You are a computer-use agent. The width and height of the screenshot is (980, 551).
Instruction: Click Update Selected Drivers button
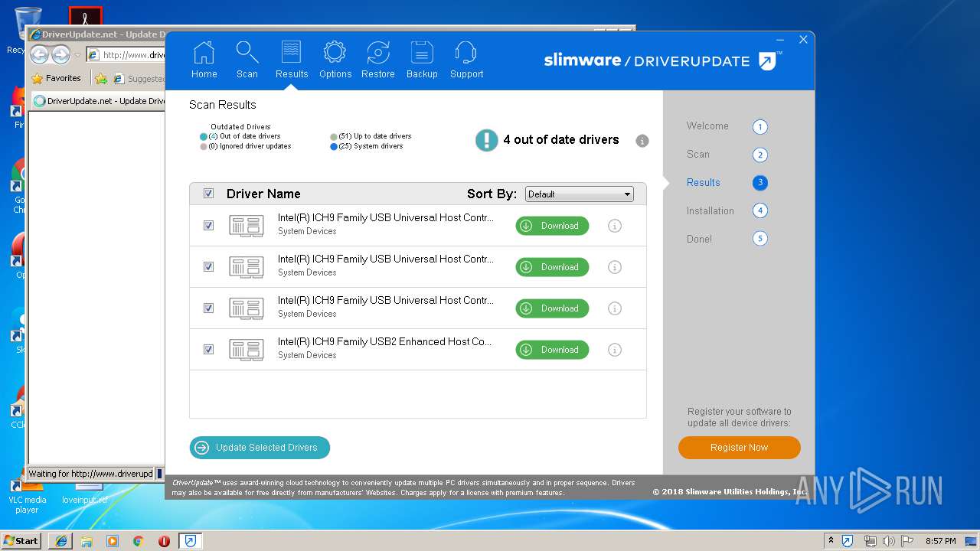coord(260,448)
